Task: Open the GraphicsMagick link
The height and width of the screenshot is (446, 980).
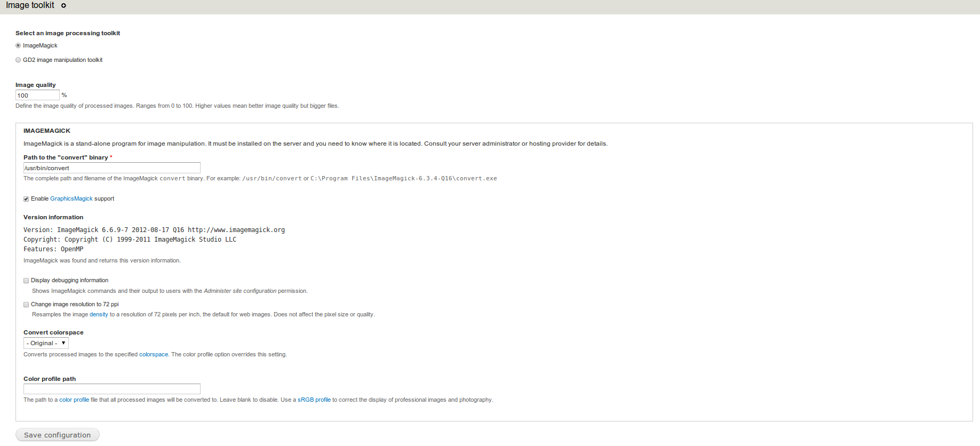Action: [x=71, y=199]
